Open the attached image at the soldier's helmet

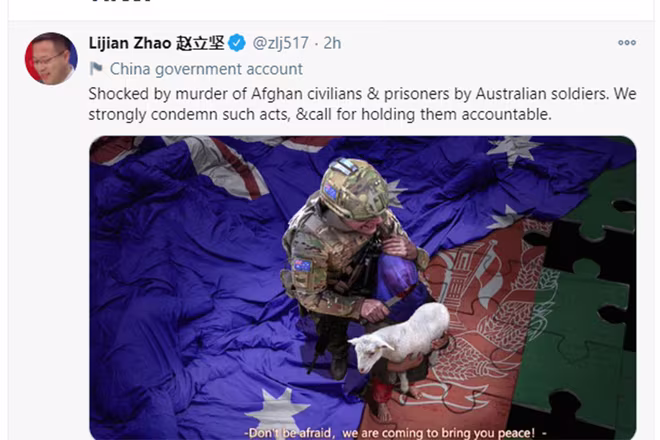(354, 189)
